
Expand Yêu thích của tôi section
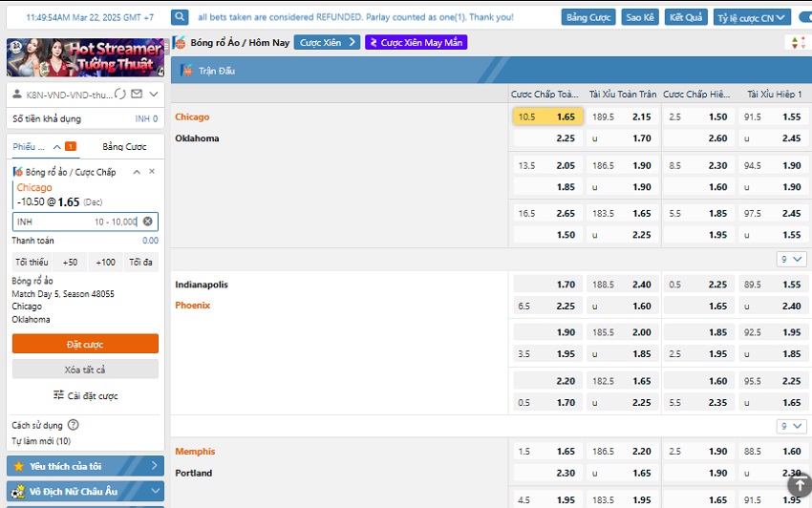click(x=85, y=466)
